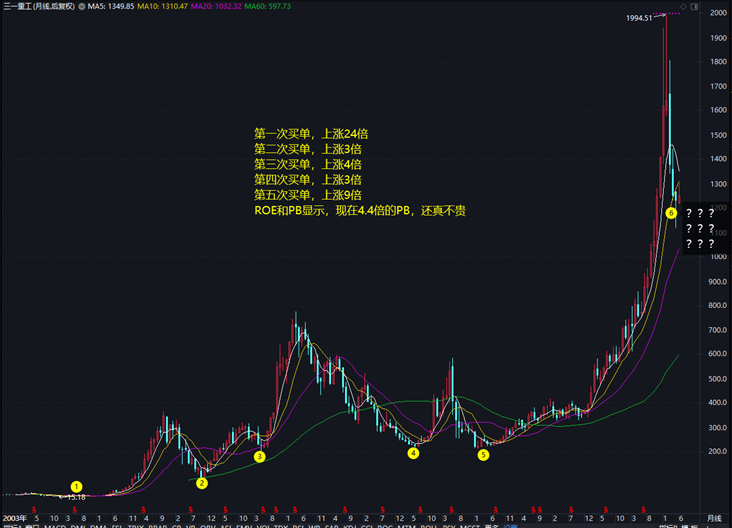Click the 月线 period label at bottom right
The height and width of the screenshot is (528, 732).
[x=714, y=518]
